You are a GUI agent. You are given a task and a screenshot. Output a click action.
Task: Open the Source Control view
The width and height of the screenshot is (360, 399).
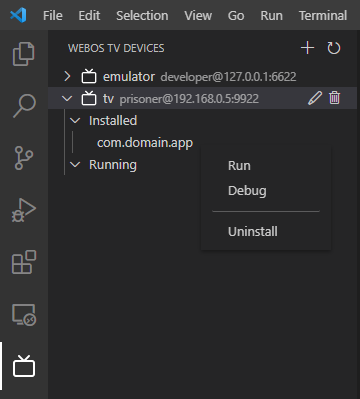click(24, 158)
